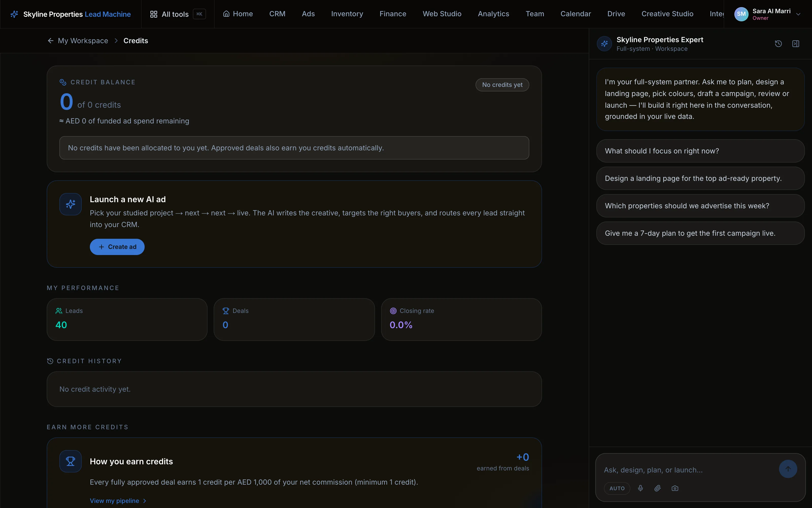The width and height of the screenshot is (812, 508).
Task: Open the CRM menu item
Action: click(x=277, y=14)
